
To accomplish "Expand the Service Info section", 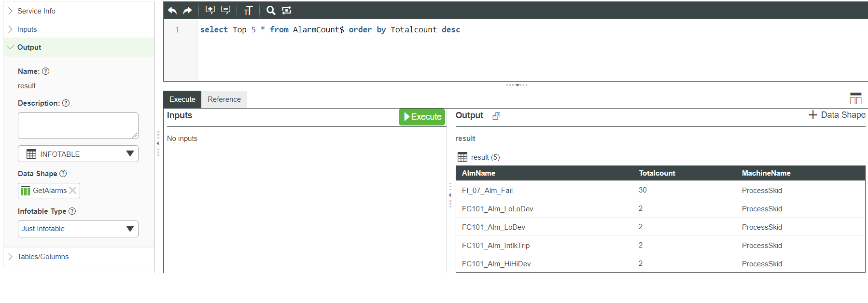I will (x=36, y=11).
